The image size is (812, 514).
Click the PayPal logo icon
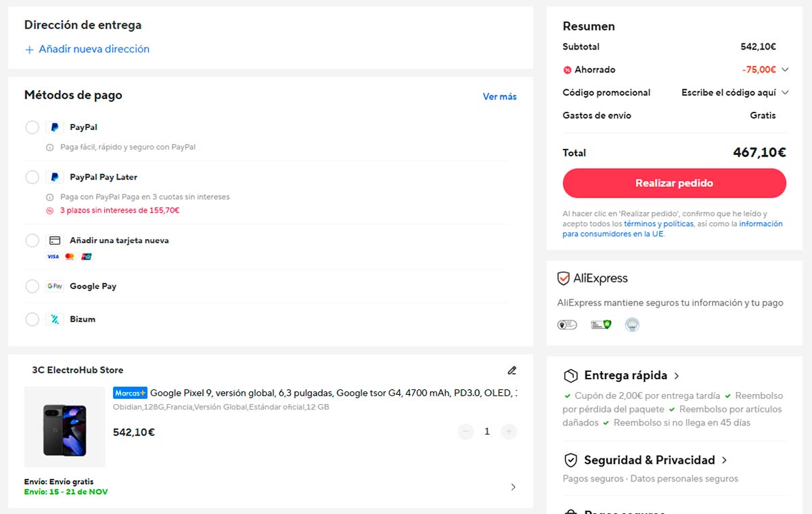(54, 127)
